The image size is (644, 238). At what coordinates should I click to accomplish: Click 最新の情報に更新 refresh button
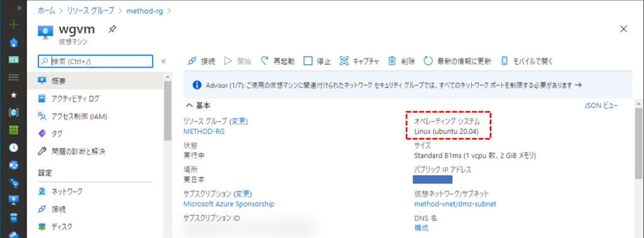pos(457,62)
